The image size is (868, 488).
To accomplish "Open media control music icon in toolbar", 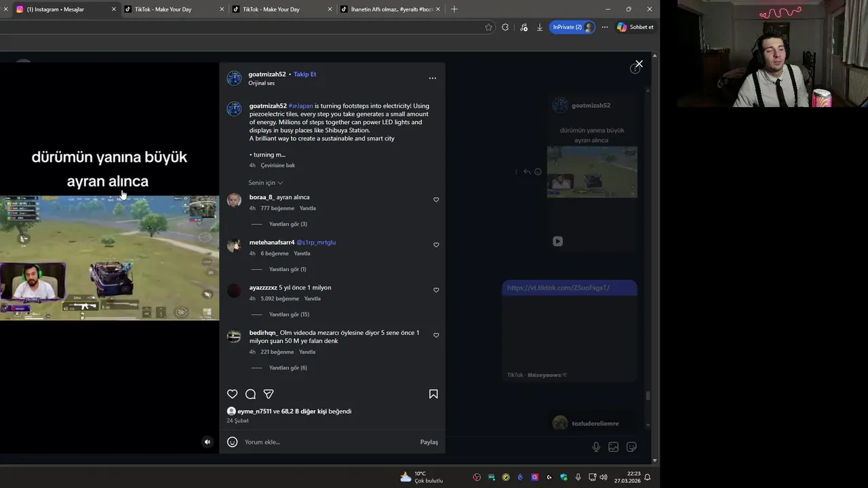I will 523,27.
